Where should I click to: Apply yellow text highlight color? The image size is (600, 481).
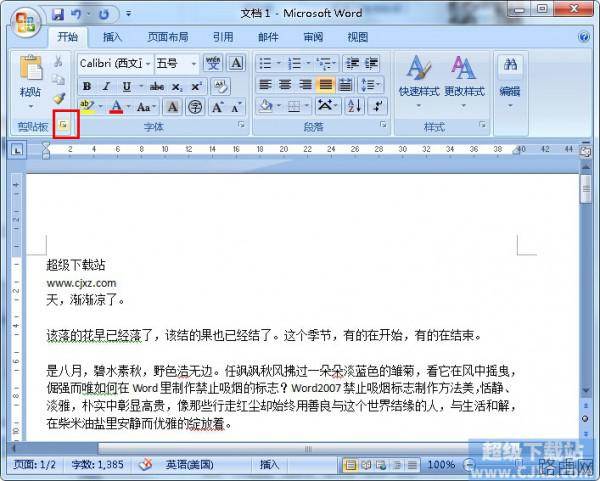tap(87, 107)
